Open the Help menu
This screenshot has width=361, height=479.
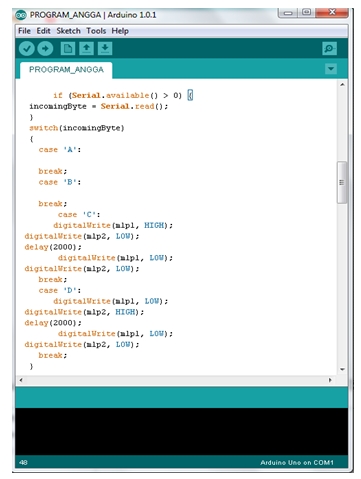[120, 31]
